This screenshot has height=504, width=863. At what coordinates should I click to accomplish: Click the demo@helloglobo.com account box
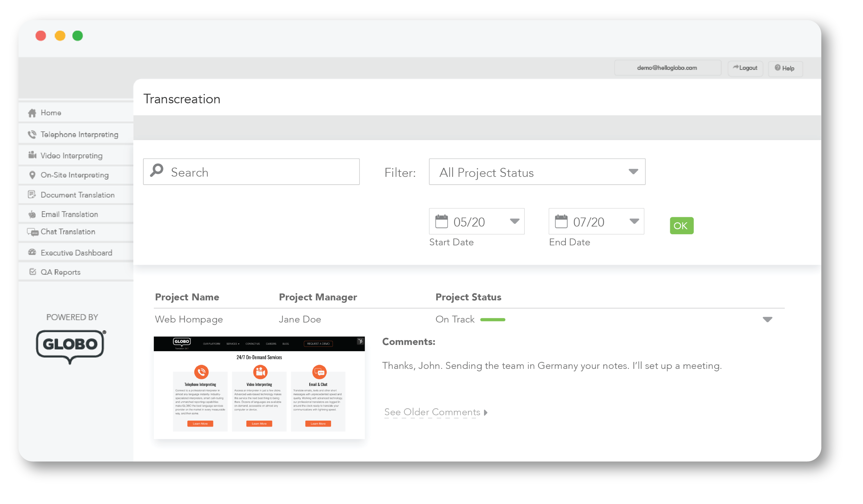pos(668,68)
